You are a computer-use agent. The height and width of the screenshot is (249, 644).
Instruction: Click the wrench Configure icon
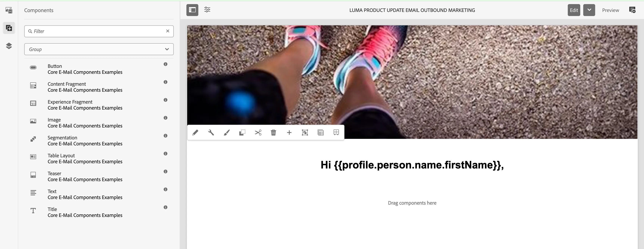tap(211, 132)
